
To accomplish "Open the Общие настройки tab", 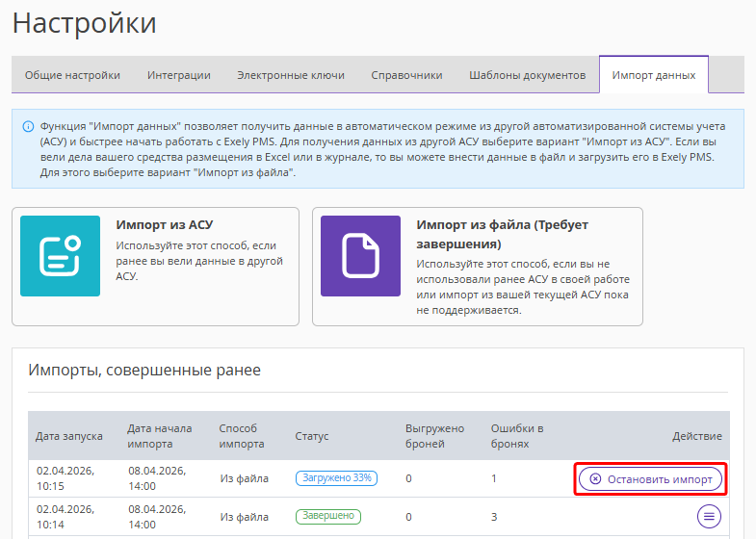I will [72, 75].
